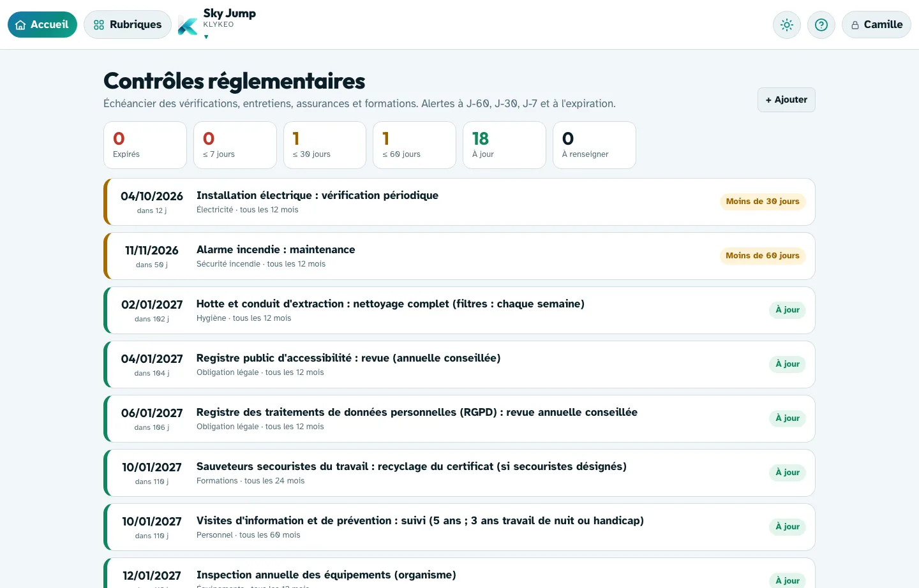919x588 pixels.
Task: Click the home icon inside Accueil
Action: pyautogui.click(x=20, y=25)
